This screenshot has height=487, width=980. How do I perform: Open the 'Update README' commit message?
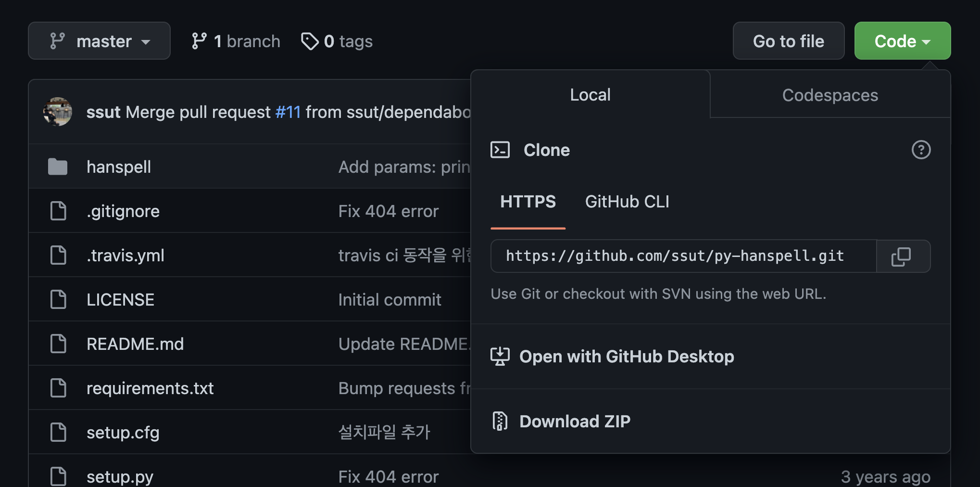coord(404,344)
